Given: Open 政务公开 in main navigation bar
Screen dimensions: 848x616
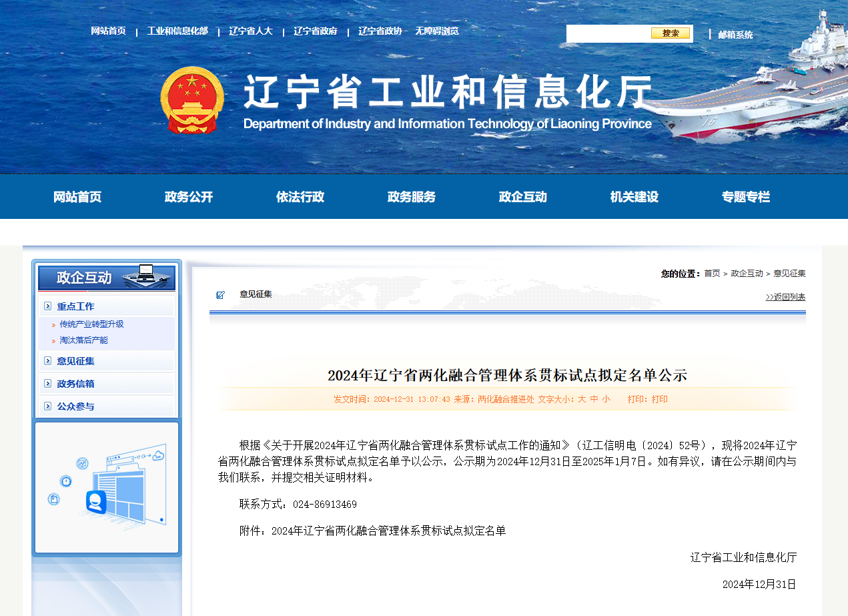Looking at the screenshot, I should pos(189,197).
